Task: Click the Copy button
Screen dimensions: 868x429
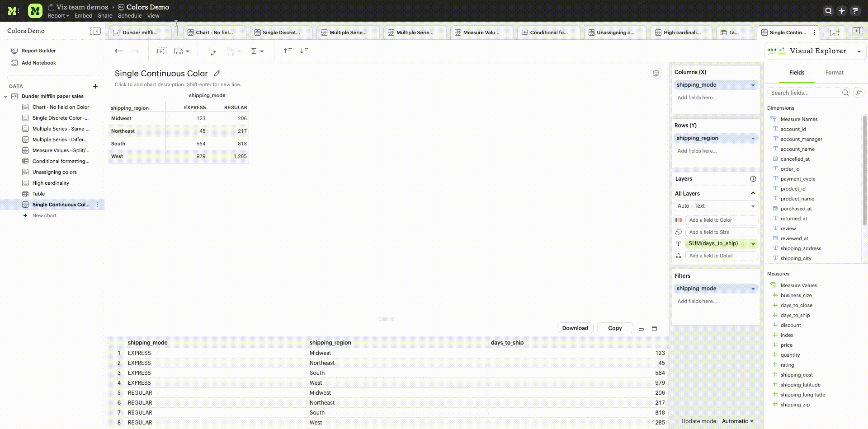Action: coord(614,328)
